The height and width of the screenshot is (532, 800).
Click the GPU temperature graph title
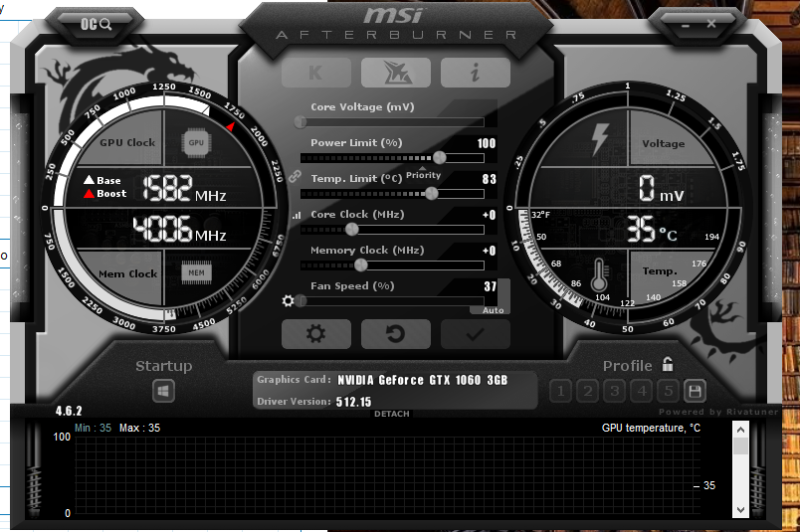coord(651,428)
